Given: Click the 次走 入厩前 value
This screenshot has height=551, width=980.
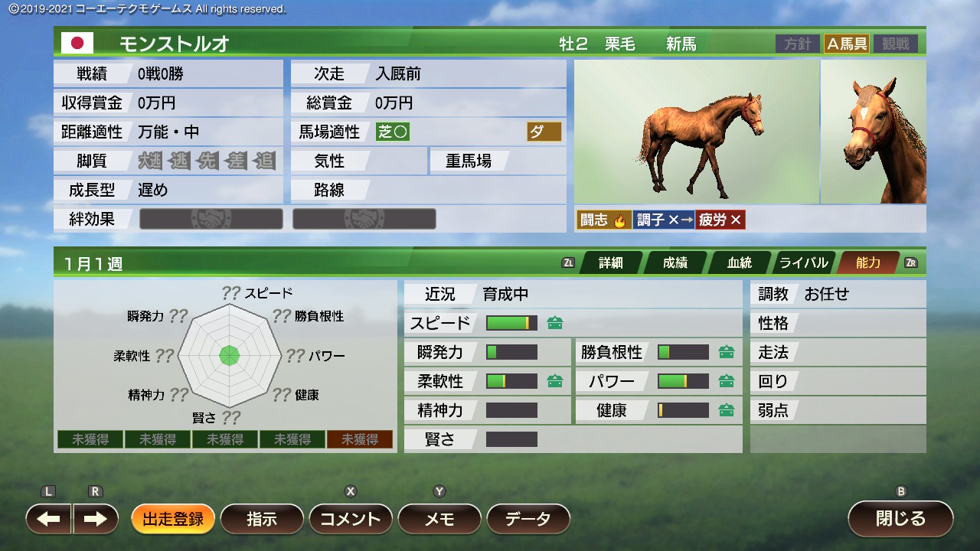Looking at the screenshot, I should (x=398, y=73).
